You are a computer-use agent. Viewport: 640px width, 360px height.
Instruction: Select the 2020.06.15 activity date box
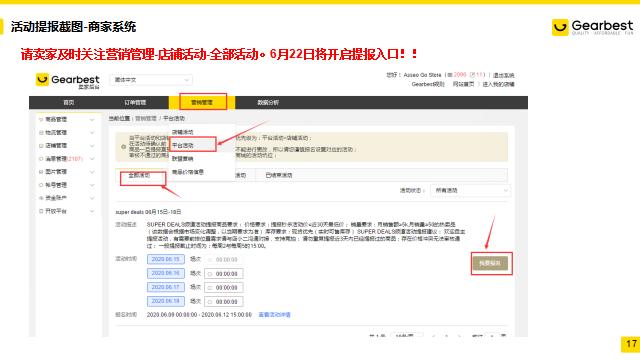(x=166, y=259)
